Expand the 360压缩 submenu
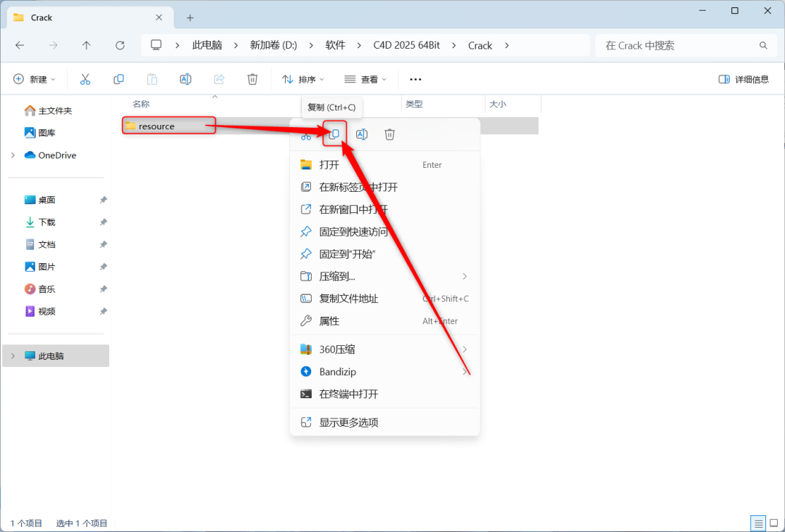785x532 pixels. (464, 350)
